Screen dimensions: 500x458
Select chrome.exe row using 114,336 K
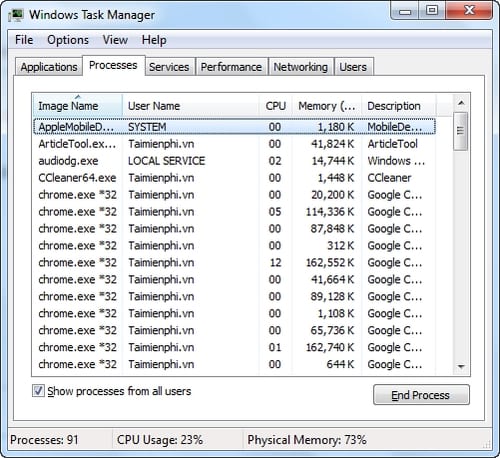click(x=234, y=212)
